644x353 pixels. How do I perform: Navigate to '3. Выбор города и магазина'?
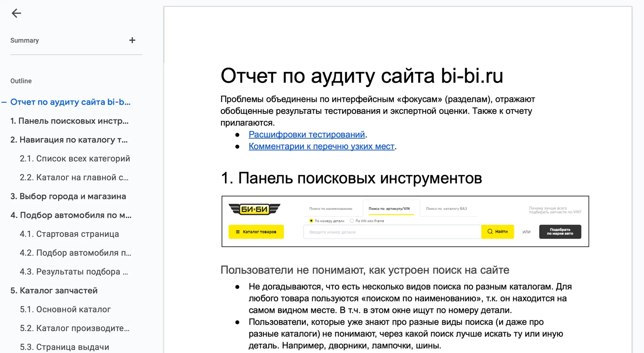pyautogui.click(x=68, y=196)
